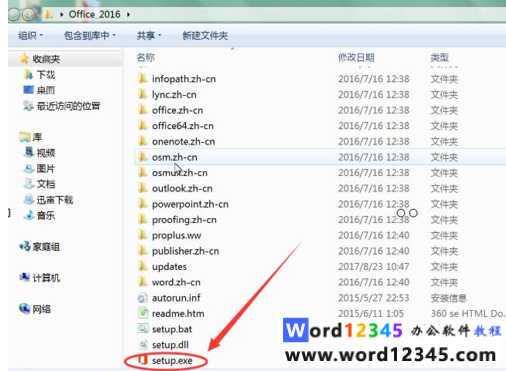Click the 360 se HTML Do. type cell
The width and height of the screenshot is (506, 371).
click(x=468, y=313)
